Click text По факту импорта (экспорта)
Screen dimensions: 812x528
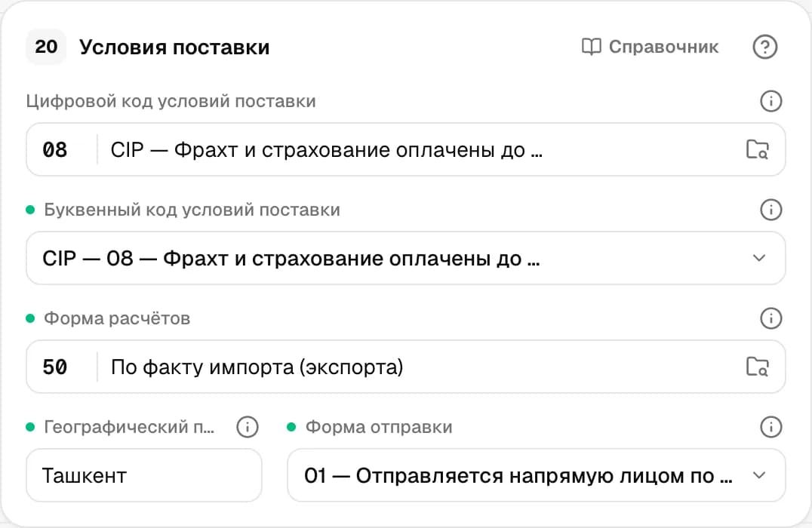(257, 367)
